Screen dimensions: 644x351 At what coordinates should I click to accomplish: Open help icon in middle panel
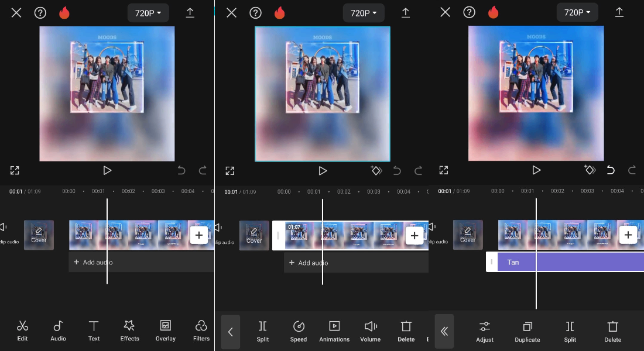click(x=255, y=13)
